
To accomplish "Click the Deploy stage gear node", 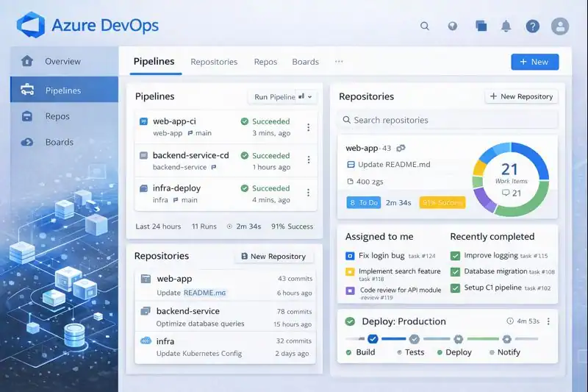I will tap(458, 339).
